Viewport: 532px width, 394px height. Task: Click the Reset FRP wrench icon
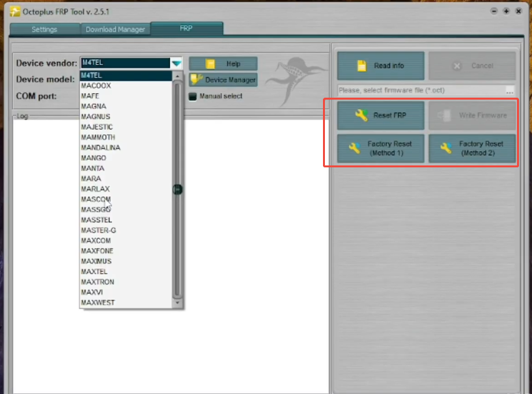[x=361, y=115]
